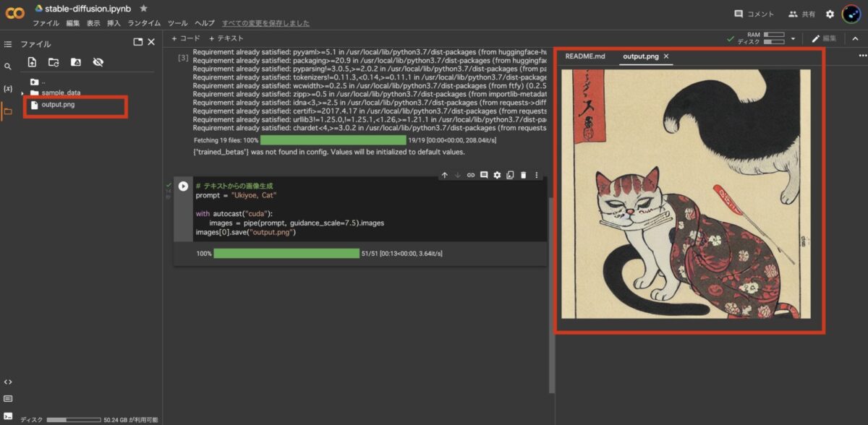Image resolution: width=868 pixels, height=425 pixels.
Task: Click the files folder sidebar icon
Action: (x=8, y=111)
